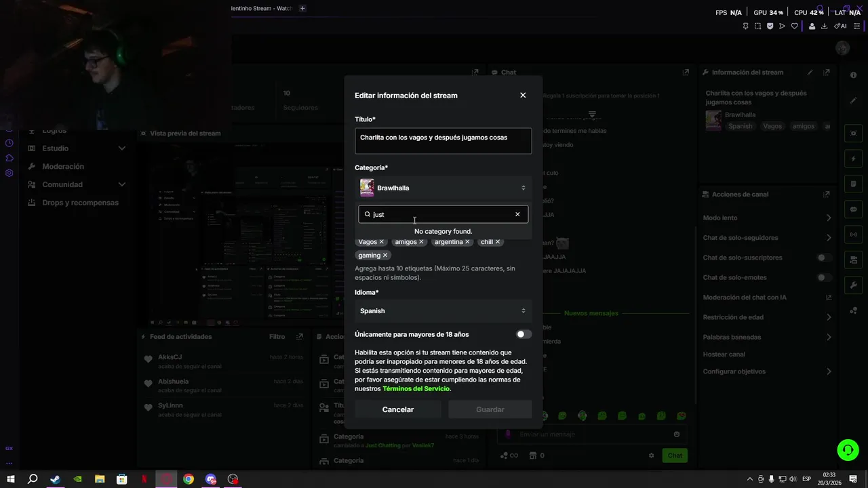Pop out the Chat panel
This screenshot has height=488, width=868.
coord(686,73)
